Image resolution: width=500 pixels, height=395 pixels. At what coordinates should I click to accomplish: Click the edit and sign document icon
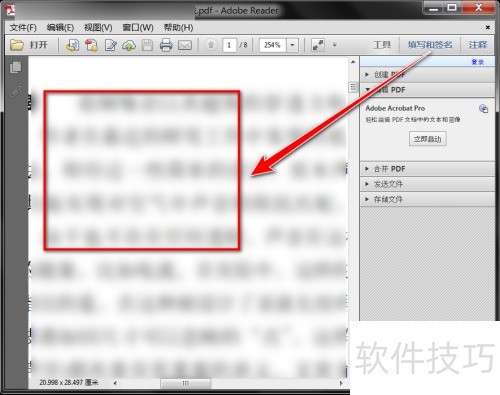[x=110, y=45]
